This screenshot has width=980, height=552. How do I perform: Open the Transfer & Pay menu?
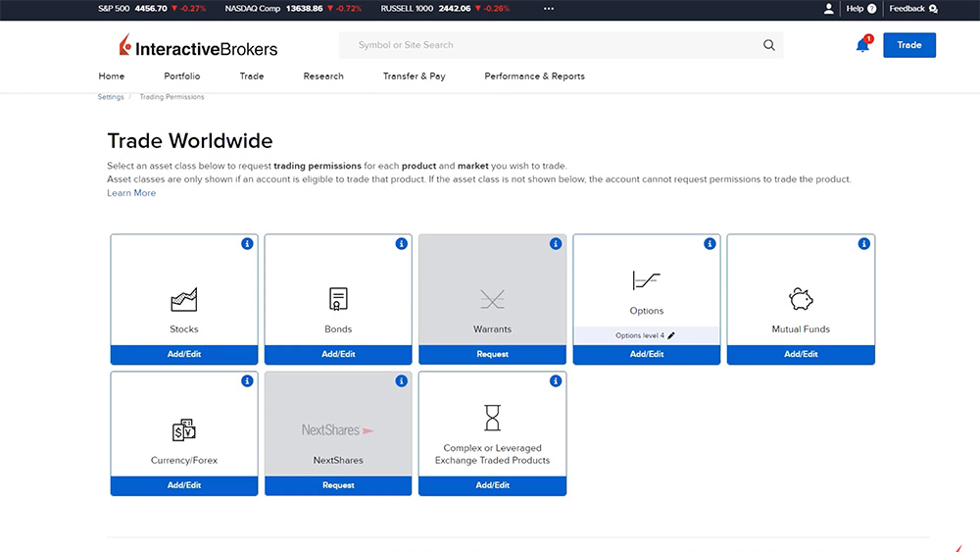click(414, 76)
